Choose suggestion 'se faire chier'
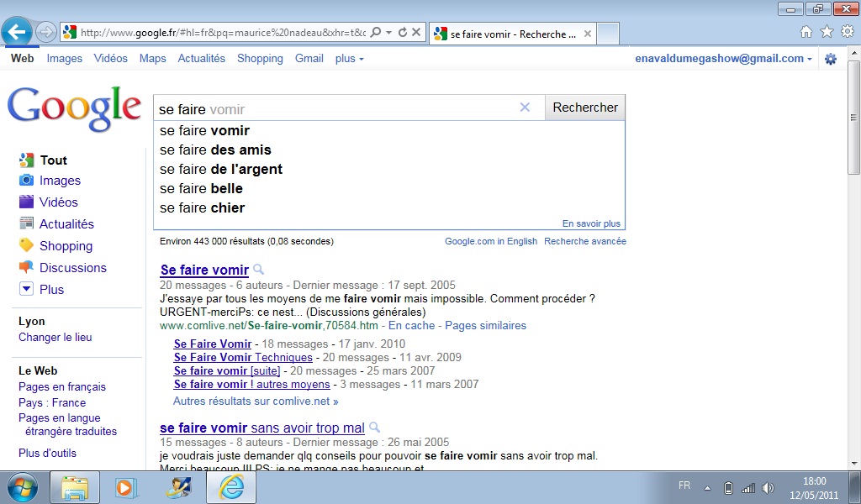Viewport: 861px width, 504px height. (388, 207)
